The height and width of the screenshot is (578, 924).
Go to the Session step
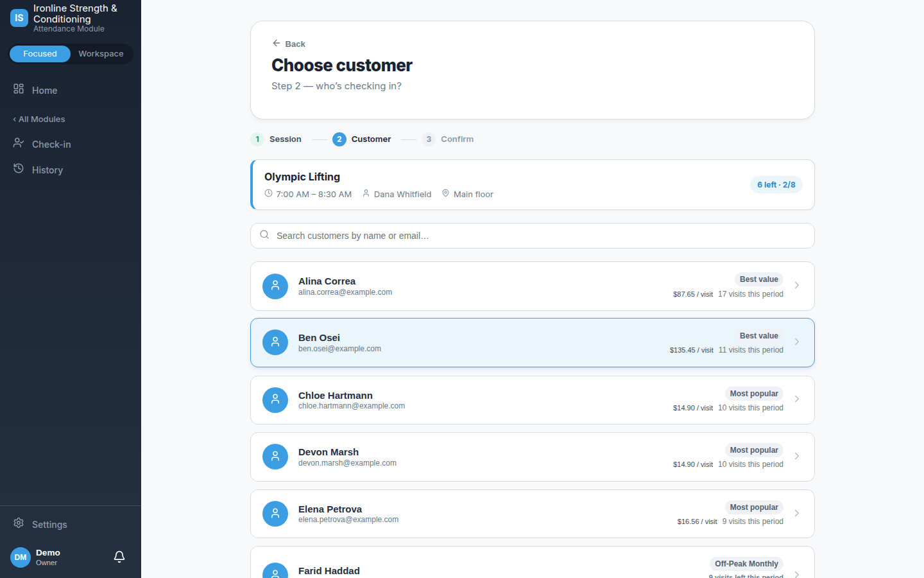277,139
